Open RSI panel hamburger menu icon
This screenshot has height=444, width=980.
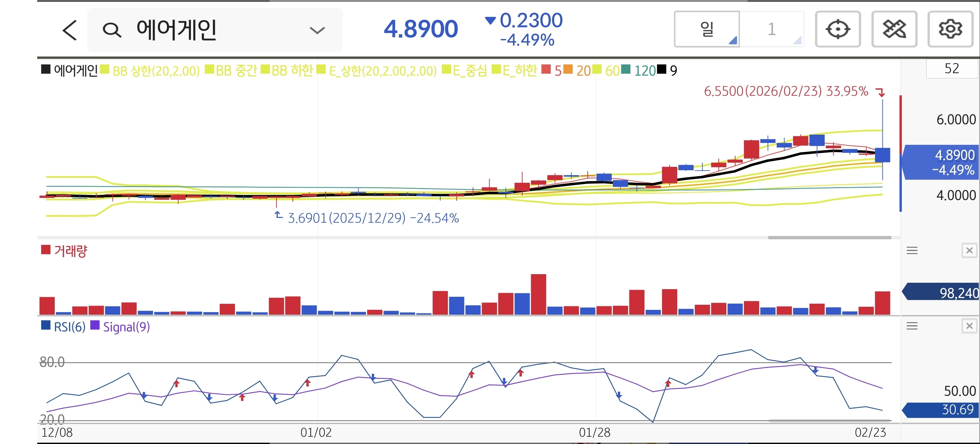pyautogui.click(x=912, y=326)
